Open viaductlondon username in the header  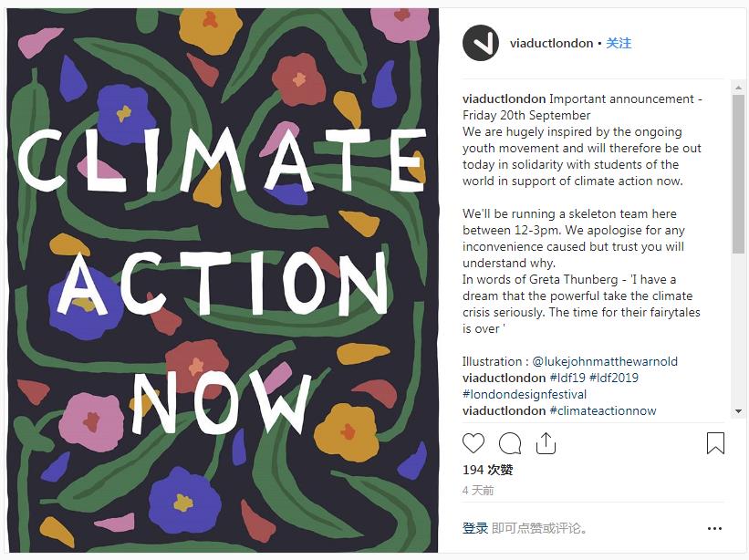click(x=553, y=44)
